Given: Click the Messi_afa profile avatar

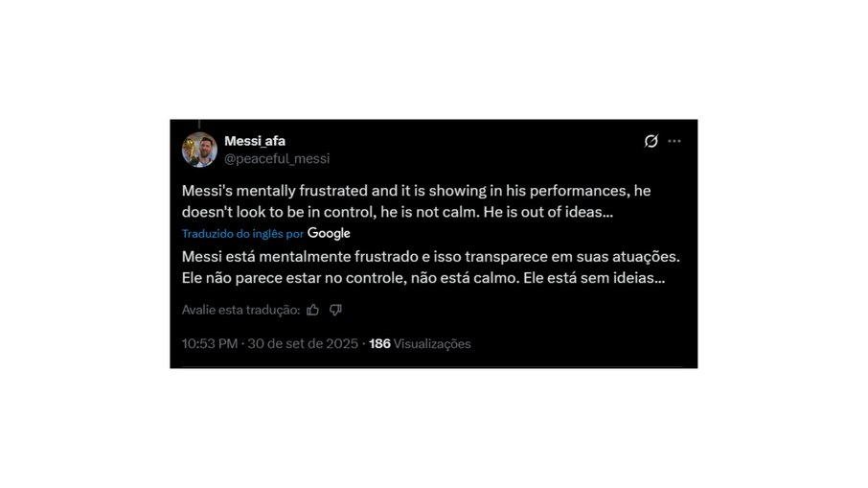Looking at the screenshot, I should (x=199, y=150).
